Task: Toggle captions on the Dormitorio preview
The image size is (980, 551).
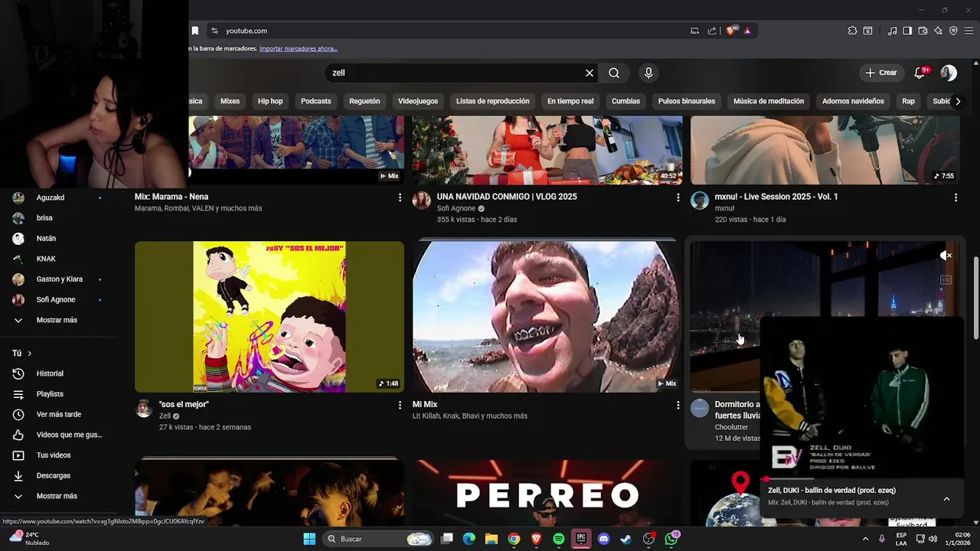Action: (946, 280)
